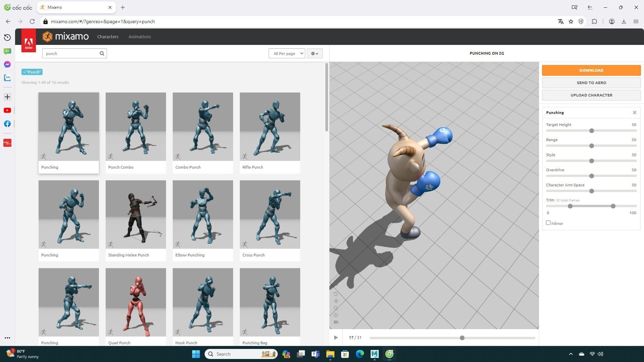
Task: Click the zoom magnifier icon in viewport
Action: pos(336,308)
